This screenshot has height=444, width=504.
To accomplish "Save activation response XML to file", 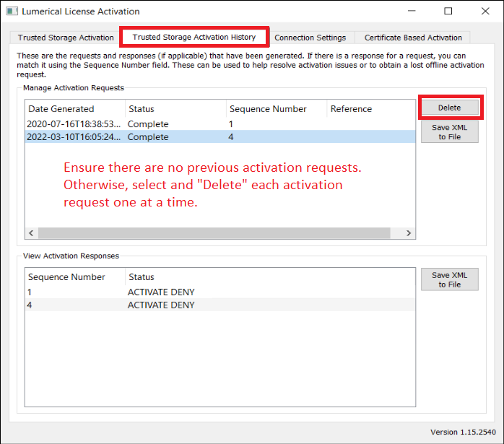I will pyautogui.click(x=449, y=279).
